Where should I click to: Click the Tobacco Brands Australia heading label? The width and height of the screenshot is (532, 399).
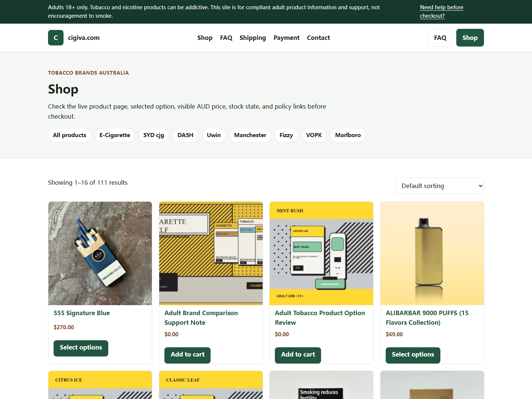pyautogui.click(x=88, y=73)
